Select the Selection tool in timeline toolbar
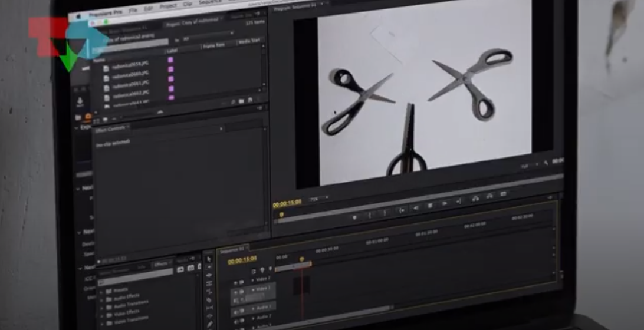The image size is (644, 330). coord(209,259)
